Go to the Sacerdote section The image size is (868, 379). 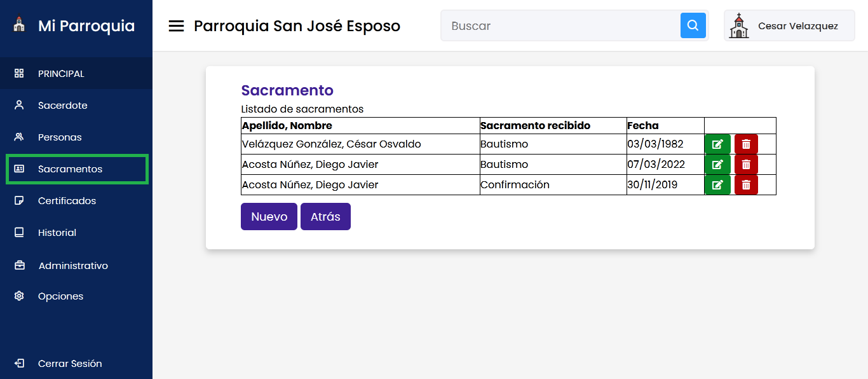[x=62, y=106]
